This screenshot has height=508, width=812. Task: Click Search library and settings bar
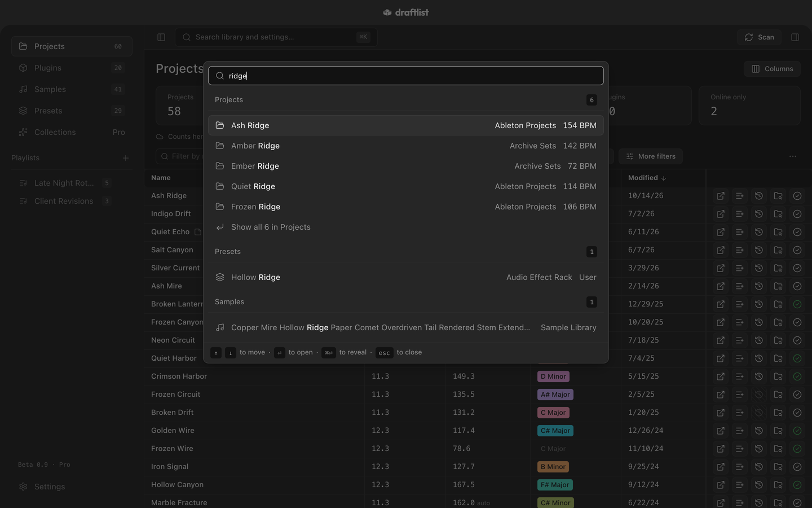pyautogui.click(x=276, y=37)
